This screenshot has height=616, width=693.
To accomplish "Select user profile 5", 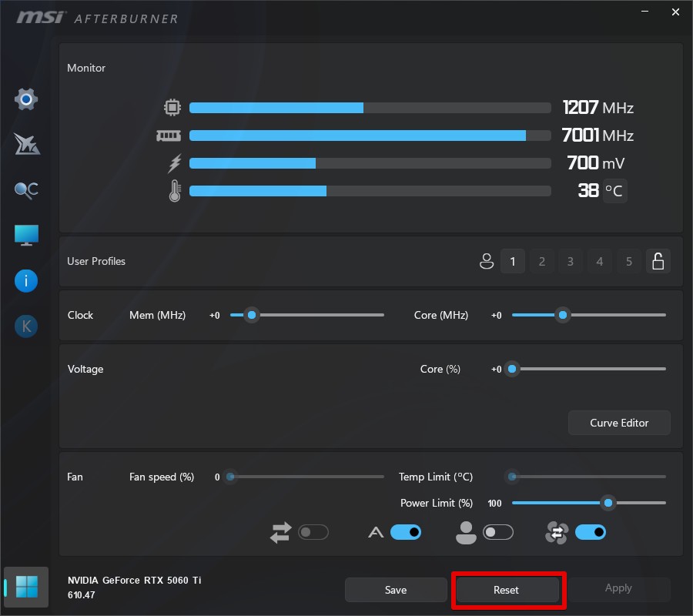I will (x=629, y=261).
